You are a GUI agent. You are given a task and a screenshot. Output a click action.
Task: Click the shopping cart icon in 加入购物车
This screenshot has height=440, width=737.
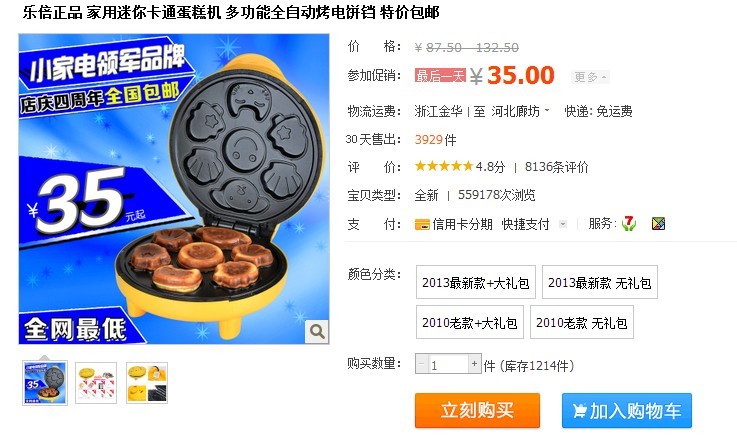[x=579, y=411]
